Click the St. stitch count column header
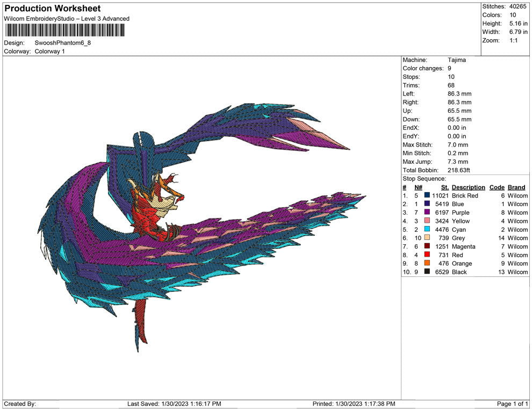The height and width of the screenshot is (409, 532). [x=444, y=187]
